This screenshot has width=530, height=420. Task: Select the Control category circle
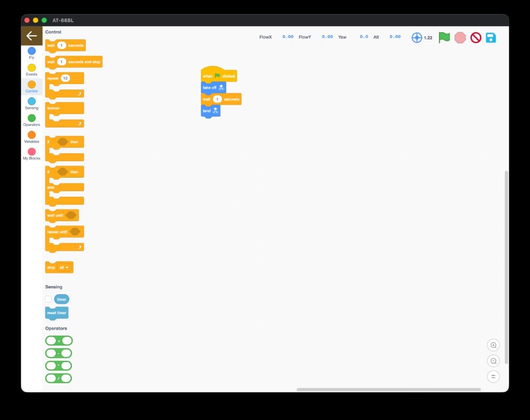tap(32, 84)
